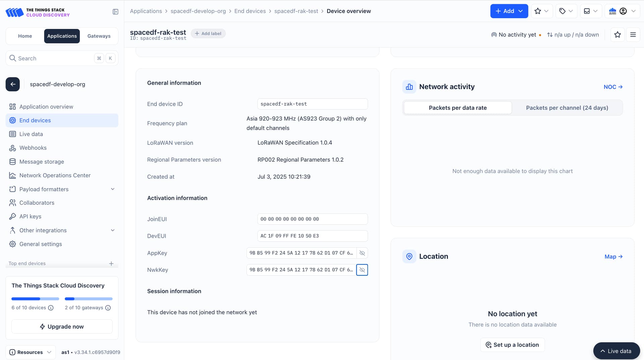
Task: Toggle NwkKey visibility eye icon
Action: point(362,270)
